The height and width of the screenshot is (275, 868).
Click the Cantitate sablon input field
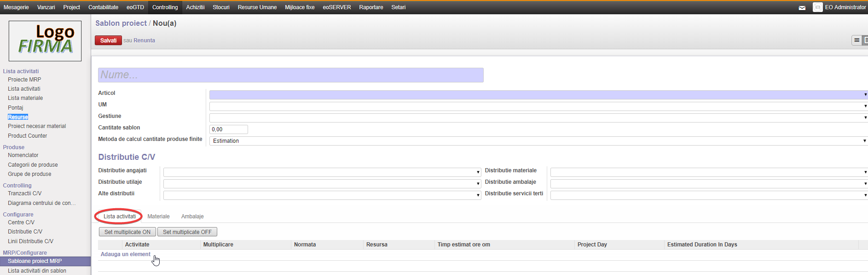tap(229, 129)
